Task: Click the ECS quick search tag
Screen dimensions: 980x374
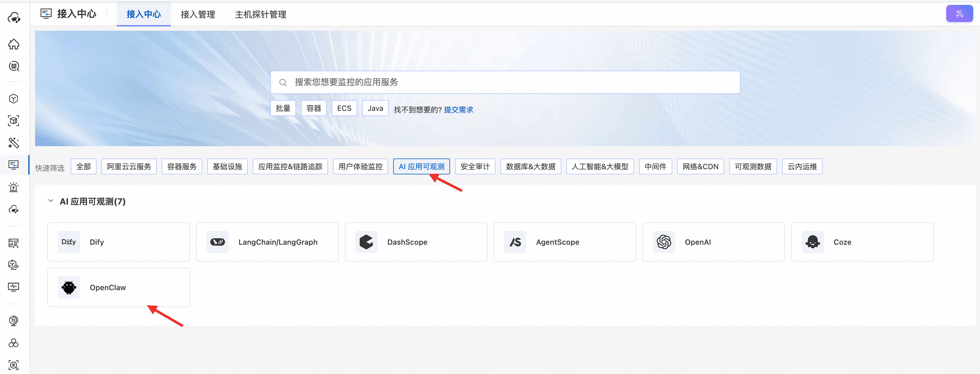Action: [x=344, y=108]
